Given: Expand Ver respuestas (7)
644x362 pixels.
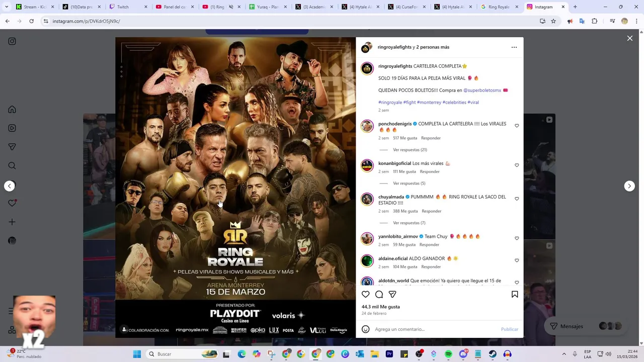Looking at the screenshot, I should coord(409,223).
